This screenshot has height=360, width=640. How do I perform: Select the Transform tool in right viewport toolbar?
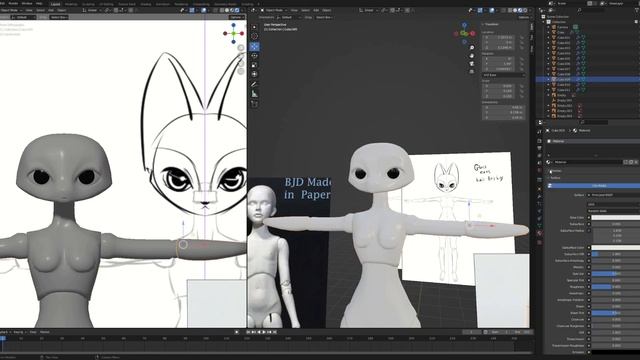(254, 74)
